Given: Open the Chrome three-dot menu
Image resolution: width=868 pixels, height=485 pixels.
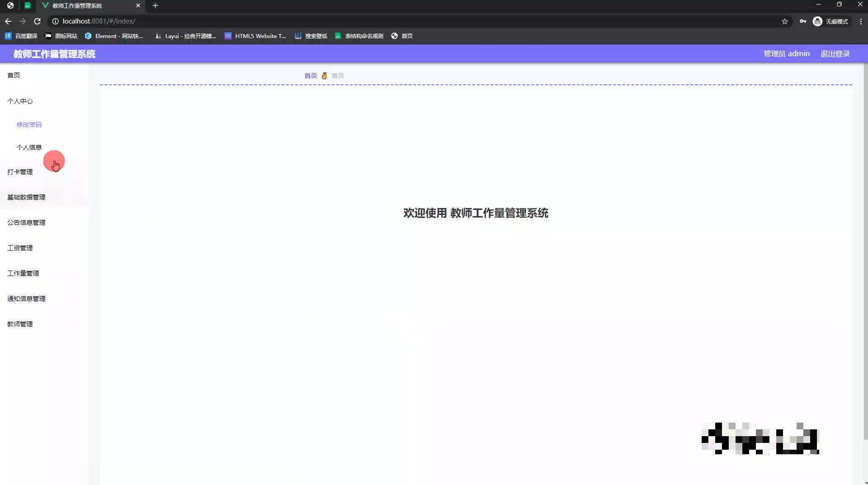Looking at the screenshot, I should (861, 21).
